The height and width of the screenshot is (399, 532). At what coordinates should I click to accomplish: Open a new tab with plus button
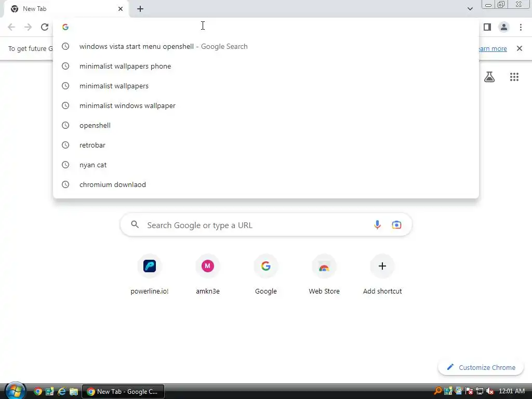click(140, 9)
